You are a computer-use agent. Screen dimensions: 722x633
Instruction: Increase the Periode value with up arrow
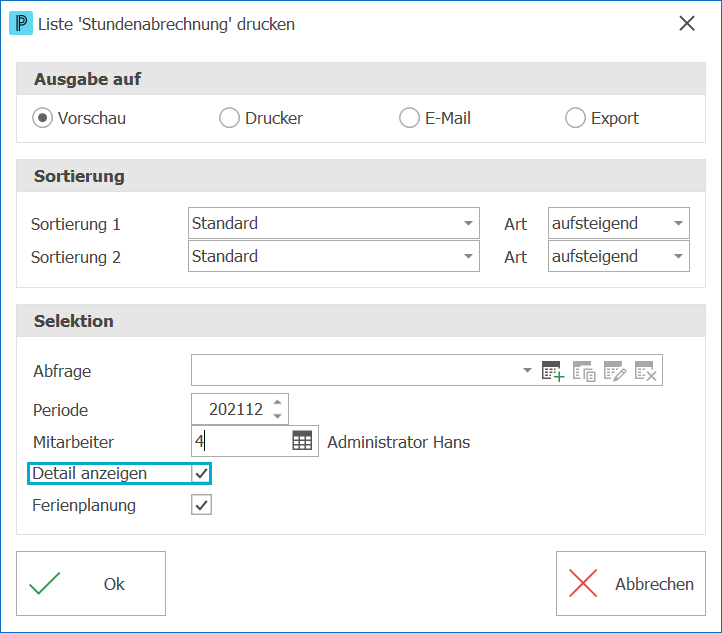pyautogui.click(x=277, y=402)
